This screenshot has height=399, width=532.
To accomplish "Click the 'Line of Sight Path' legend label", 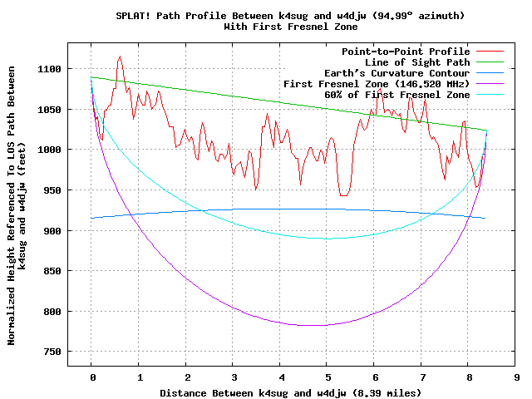I will click(x=417, y=62).
